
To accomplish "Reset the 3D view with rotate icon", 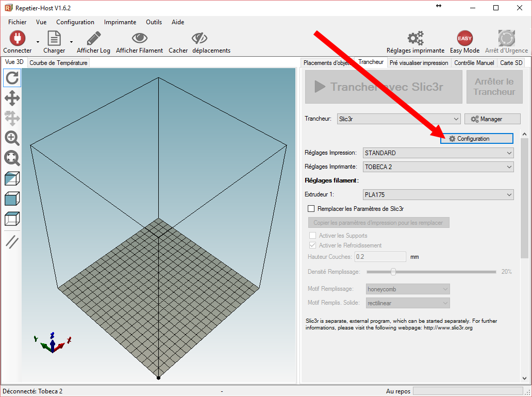I will 12,78.
